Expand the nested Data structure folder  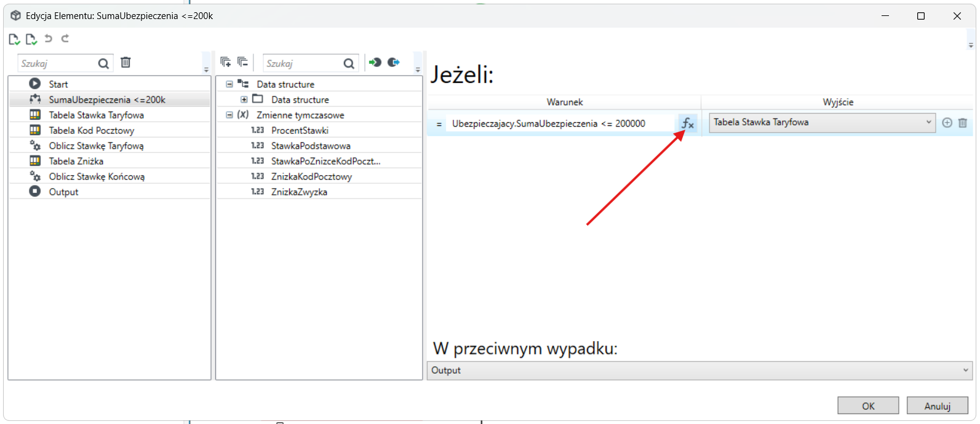244,100
